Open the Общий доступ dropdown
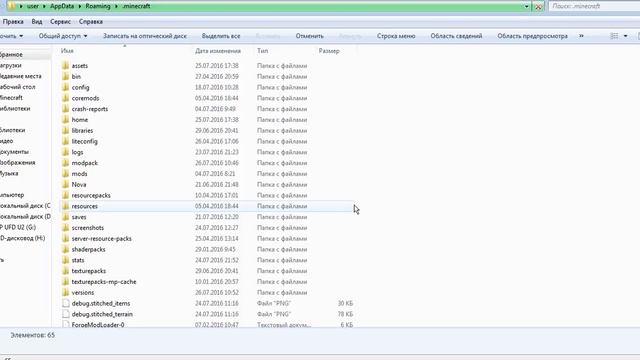 coord(63,36)
